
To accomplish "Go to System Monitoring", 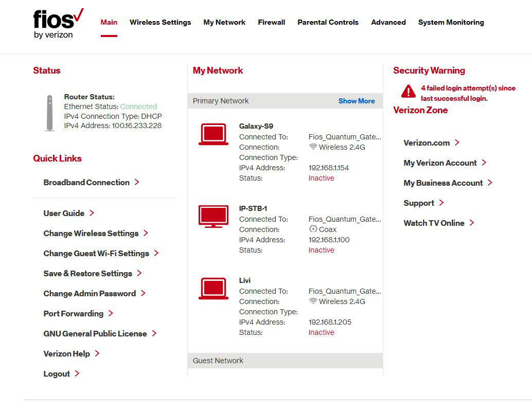I will click(x=451, y=22).
